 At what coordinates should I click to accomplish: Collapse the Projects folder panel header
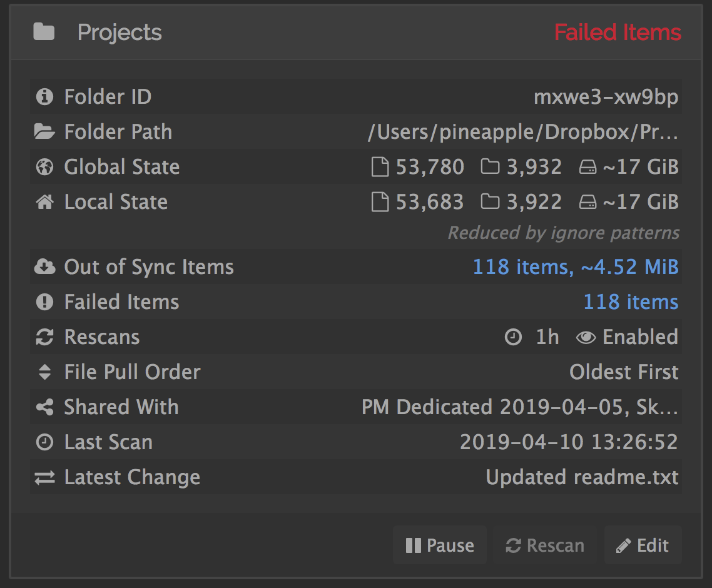[119, 32]
